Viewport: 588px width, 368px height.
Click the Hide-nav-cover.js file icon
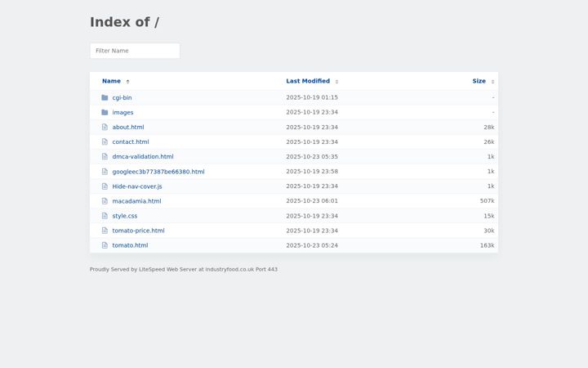(x=105, y=186)
